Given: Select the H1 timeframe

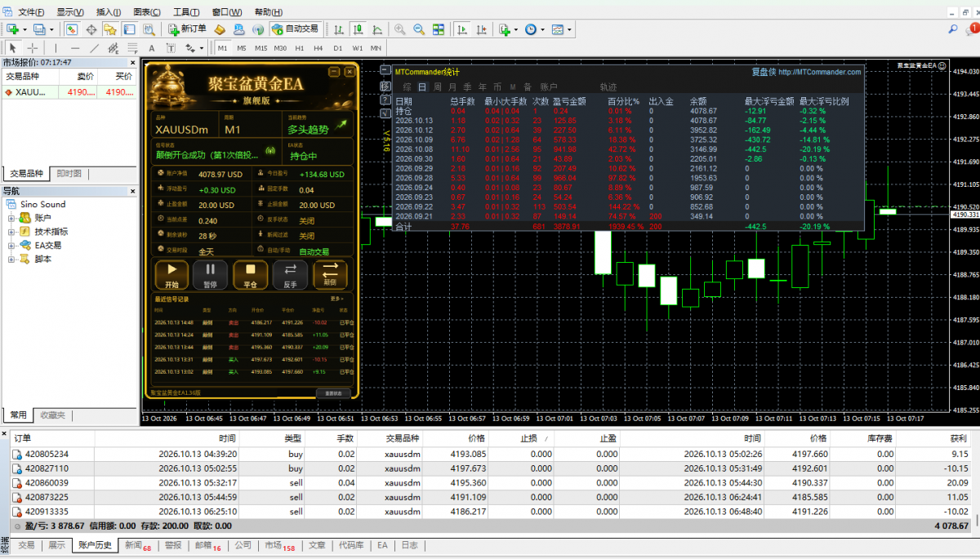Looking at the screenshot, I should point(299,48).
